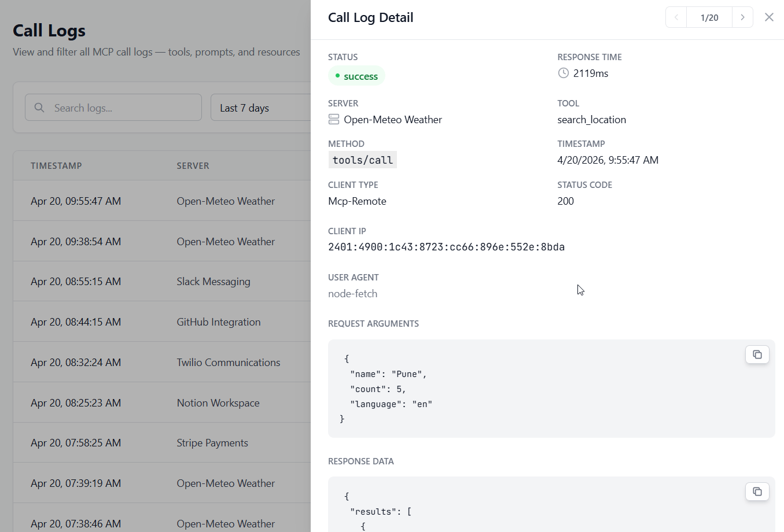This screenshot has height=532, width=784.
Task: Close the Call Log Detail panel
Action: pyautogui.click(x=769, y=17)
